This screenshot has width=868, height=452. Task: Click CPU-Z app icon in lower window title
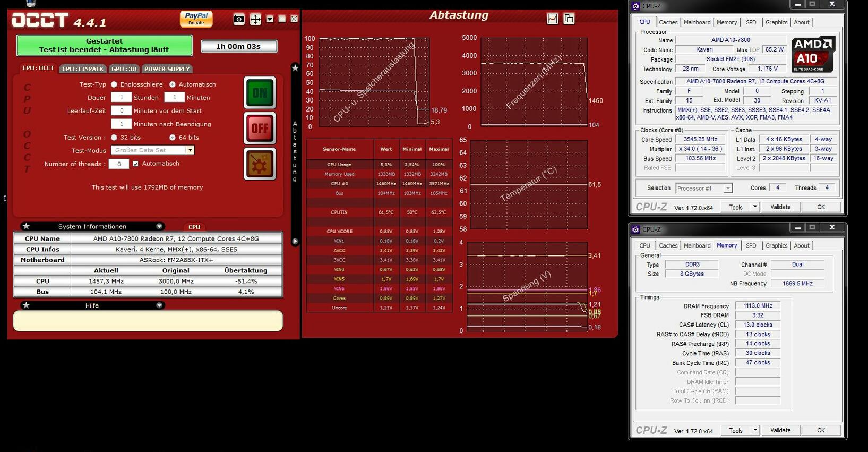click(x=636, y=229)
